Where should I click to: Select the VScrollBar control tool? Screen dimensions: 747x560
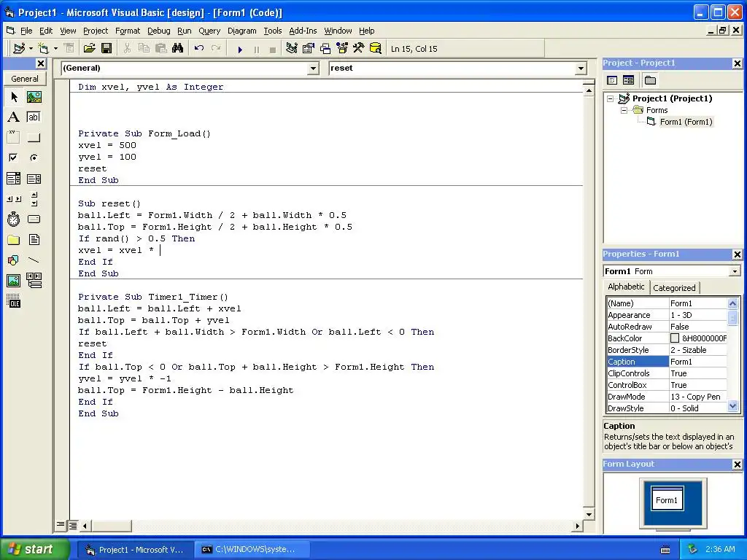pyautogui.click(x=34, y=199)
